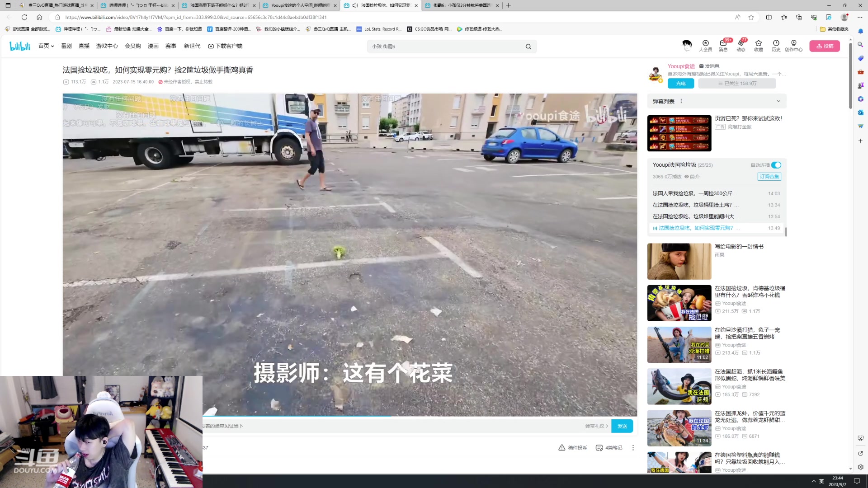Collapse the 弹幕列表 panel with its chevron
The width and height of the screenshot is (868, 488).
778,101
